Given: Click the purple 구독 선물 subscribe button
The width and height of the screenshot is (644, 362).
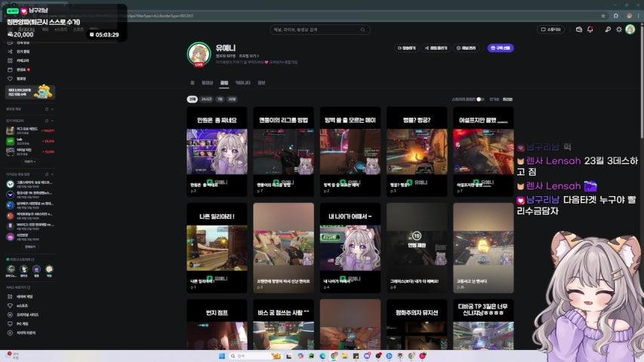Looking at the screenshot, I should point(501,48).
